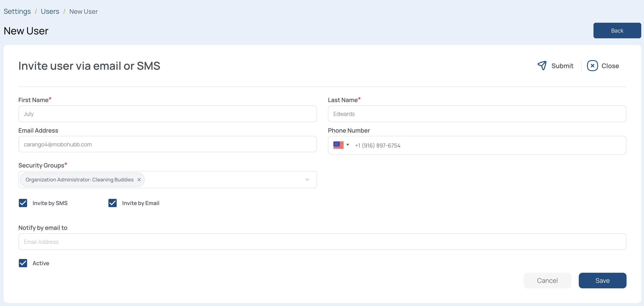Click the US flag country icon

click(x=338, y=145)
